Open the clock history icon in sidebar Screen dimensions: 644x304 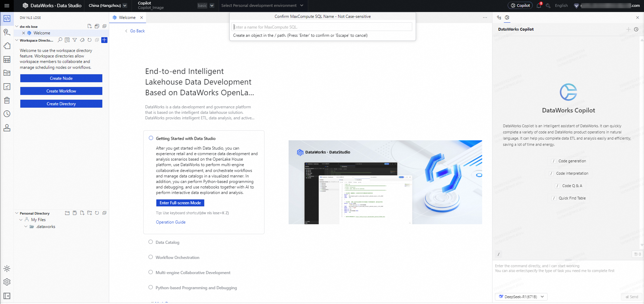7,114
